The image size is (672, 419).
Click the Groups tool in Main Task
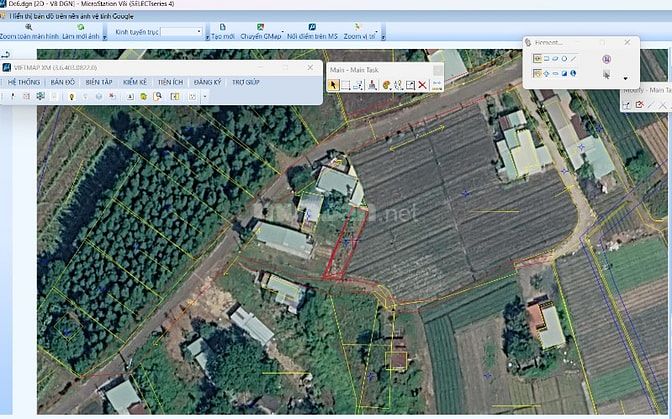pos(398,85)
